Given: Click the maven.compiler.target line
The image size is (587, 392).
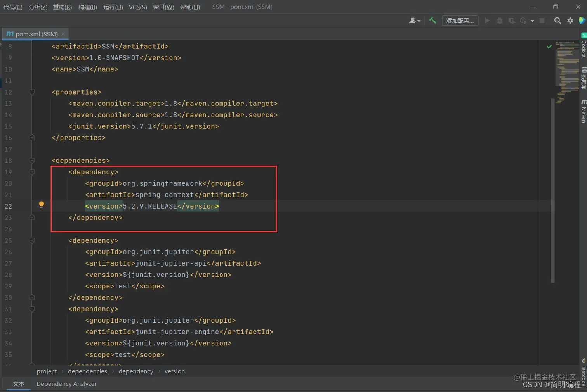Looking at the screenshot, I should 173,104.
